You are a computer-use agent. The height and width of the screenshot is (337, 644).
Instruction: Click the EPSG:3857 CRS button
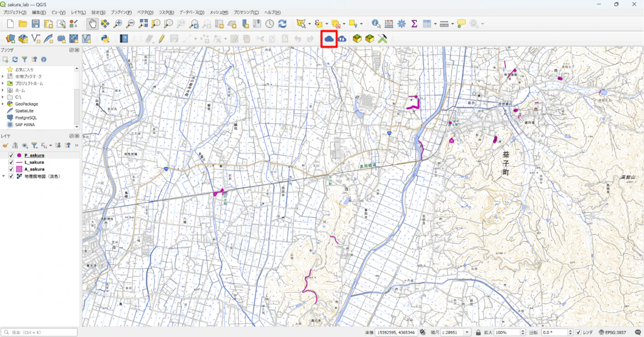tap(612, 332)
